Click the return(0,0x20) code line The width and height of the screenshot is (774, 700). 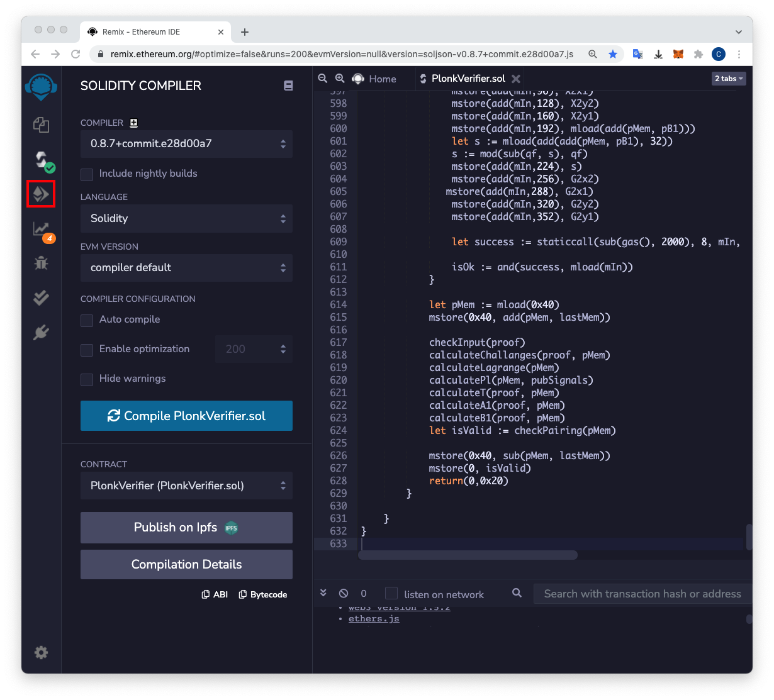click(469, 481)
